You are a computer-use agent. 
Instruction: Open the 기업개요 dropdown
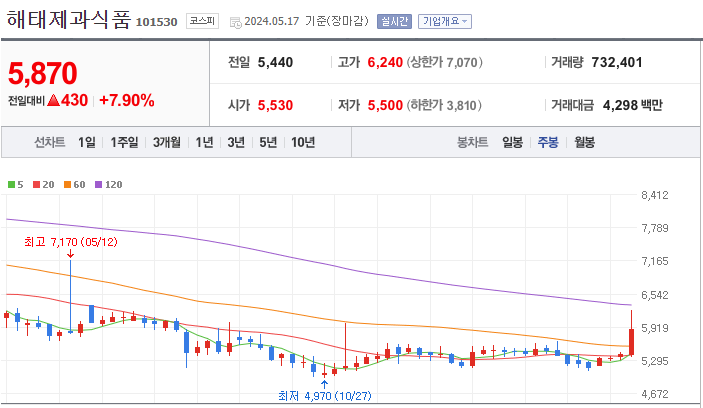point(445,21)
